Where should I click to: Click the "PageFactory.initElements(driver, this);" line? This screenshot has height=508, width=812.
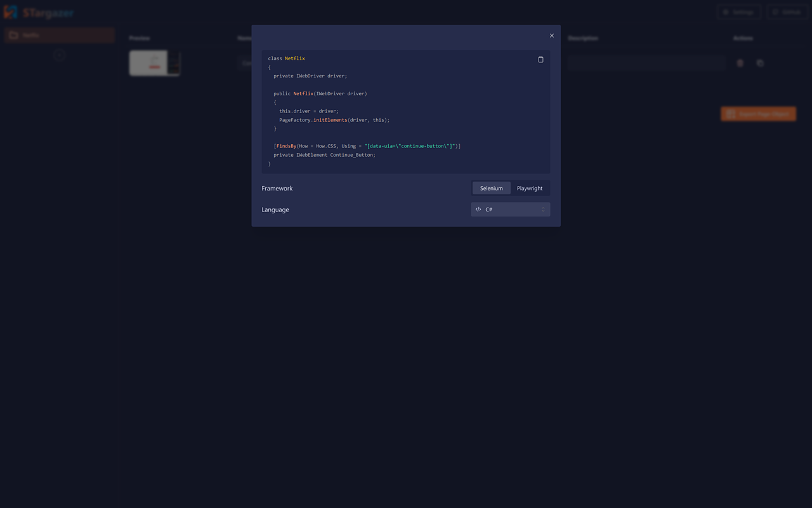pyautogui.click(x=334, y=120)
